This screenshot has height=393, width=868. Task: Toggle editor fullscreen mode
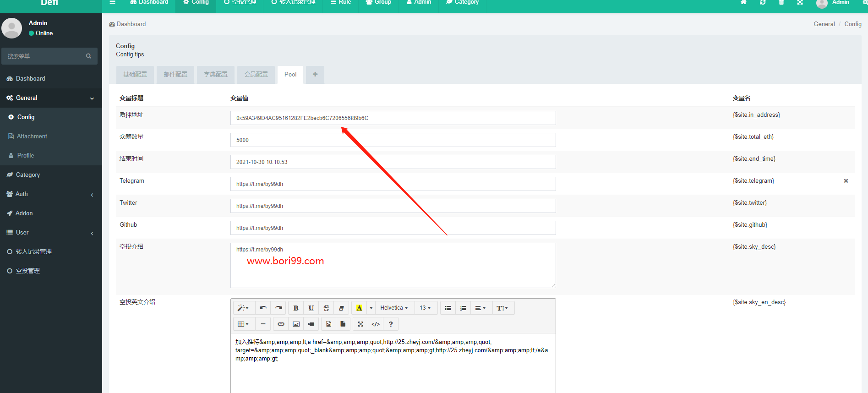[x=360, y=324]
